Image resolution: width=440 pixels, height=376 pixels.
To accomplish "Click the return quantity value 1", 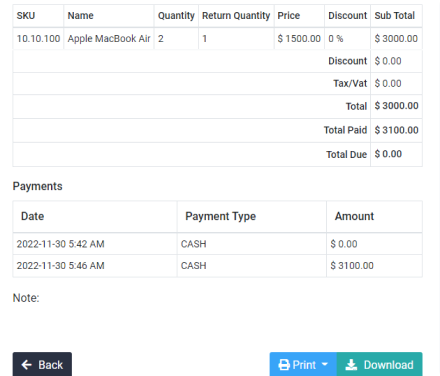I will [x=205, y=39].
